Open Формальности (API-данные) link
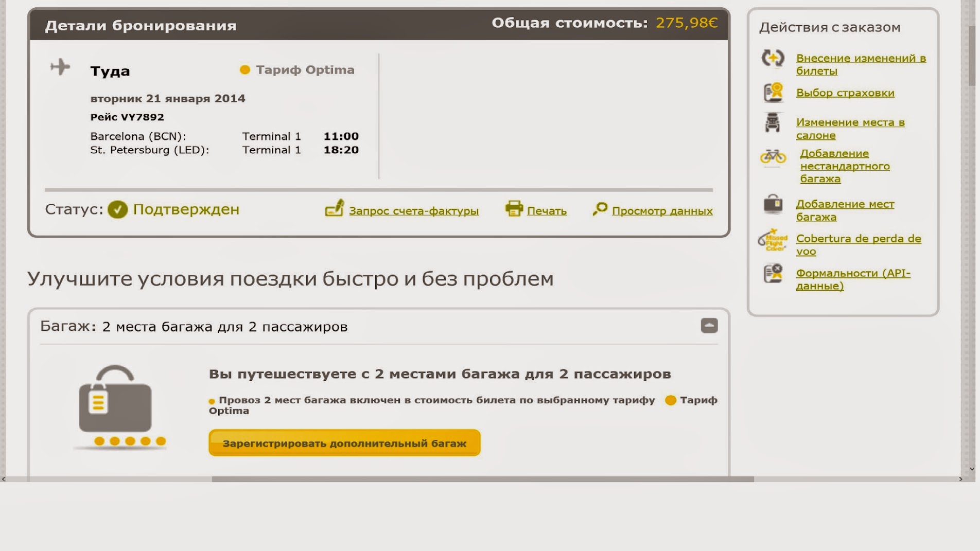This screenshot has width=980, height=551. 853,279
